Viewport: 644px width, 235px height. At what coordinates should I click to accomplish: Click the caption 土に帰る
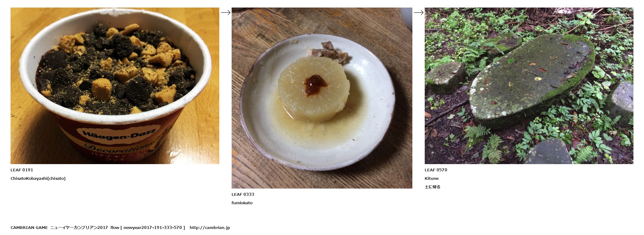pos(433,187)
